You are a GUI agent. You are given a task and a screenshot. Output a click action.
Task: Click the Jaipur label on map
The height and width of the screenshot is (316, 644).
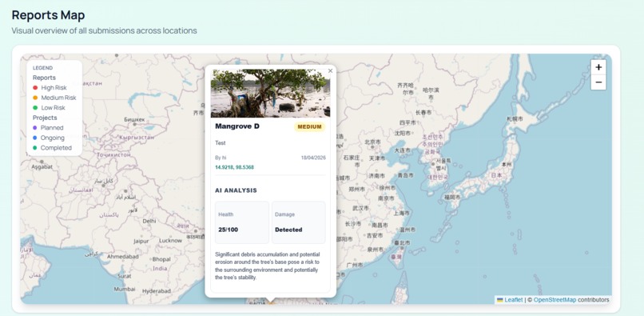click(141, 241)
